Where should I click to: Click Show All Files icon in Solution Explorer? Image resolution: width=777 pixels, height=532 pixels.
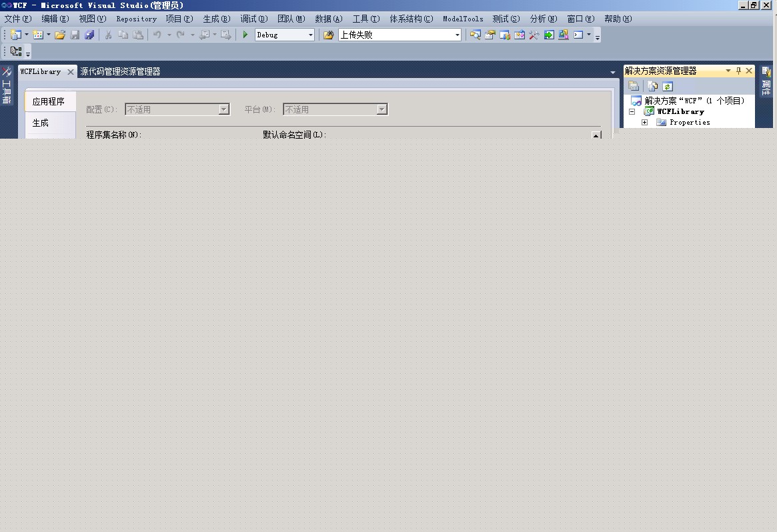pyautogui.click(x=653, y=86)
